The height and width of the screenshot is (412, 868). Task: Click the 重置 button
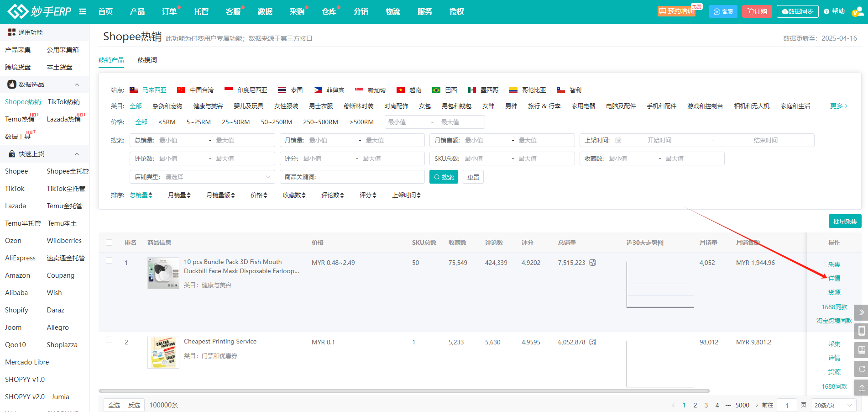tap(473, 177)
